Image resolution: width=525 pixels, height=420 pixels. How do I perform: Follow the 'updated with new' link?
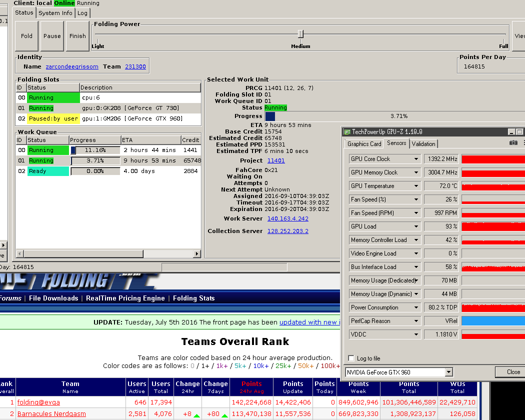click(309, 322)
